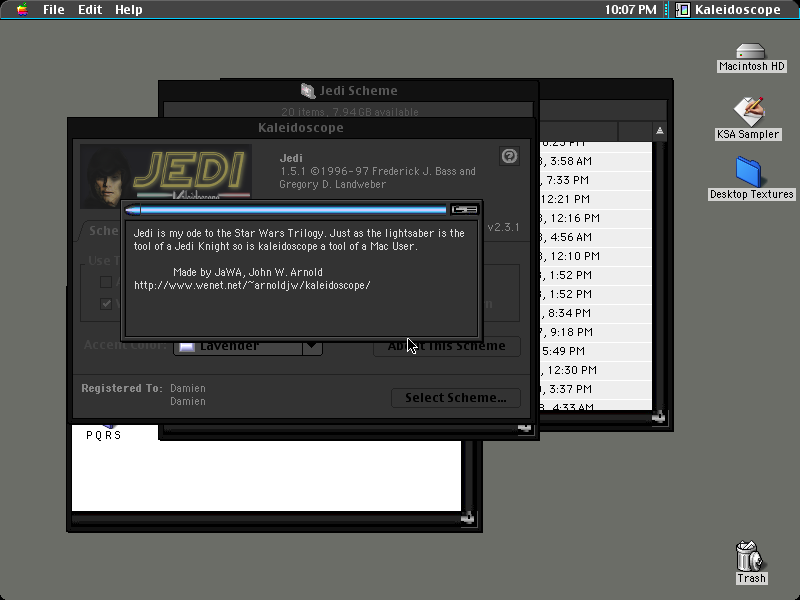Select the row ending in 3:37 PM
Image resolution: width=800 pixels, height=600 pixels.
point(595,389)
